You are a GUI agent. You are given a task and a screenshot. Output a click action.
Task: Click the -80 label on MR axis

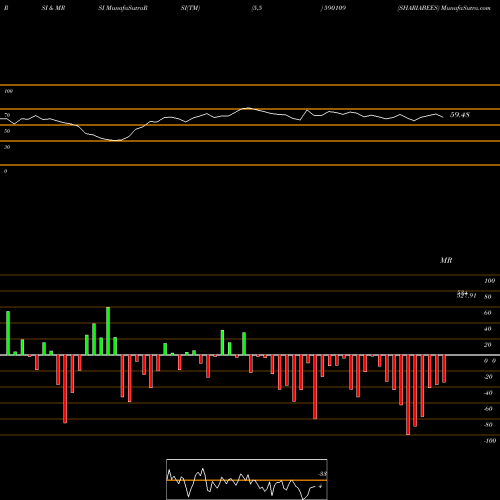[x=488, y=425]
